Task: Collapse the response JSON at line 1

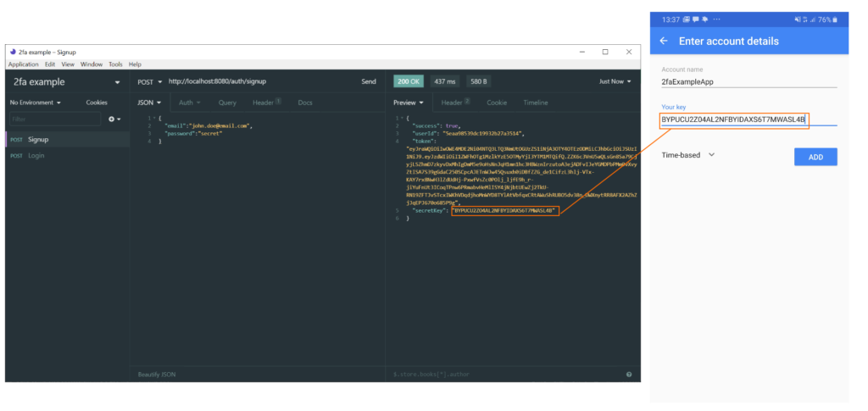Action: pyautogui.click(x=403, y=119)
